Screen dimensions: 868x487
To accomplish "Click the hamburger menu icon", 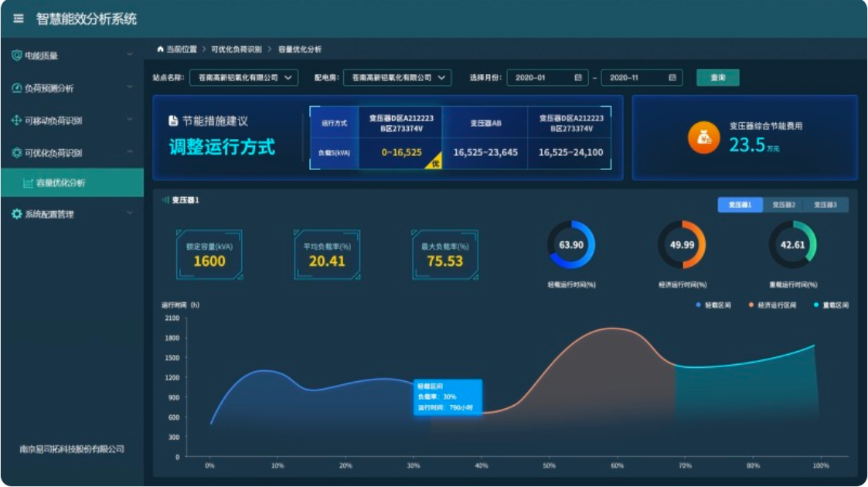I will point(19,19).
